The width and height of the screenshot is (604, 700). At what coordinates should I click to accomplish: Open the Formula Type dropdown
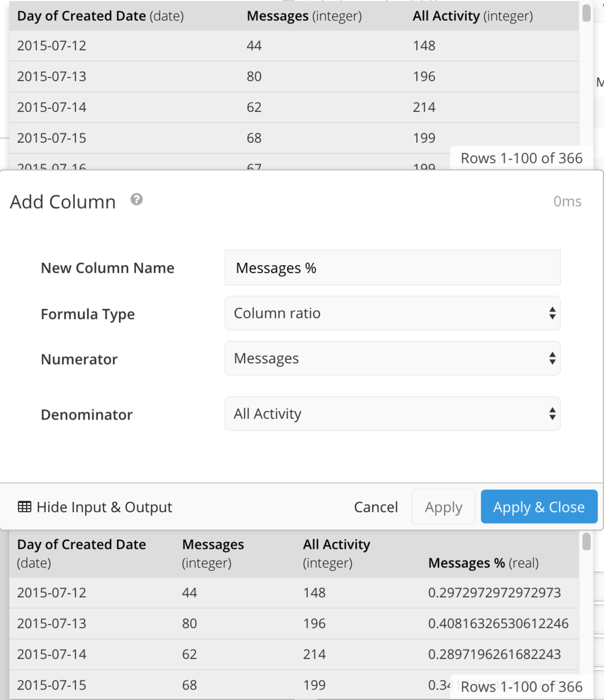coord(393,313)
